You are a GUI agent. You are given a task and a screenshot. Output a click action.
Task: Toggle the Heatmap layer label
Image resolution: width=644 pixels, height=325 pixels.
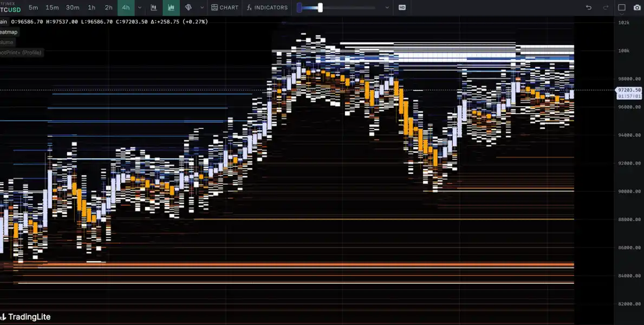[8, 32]
